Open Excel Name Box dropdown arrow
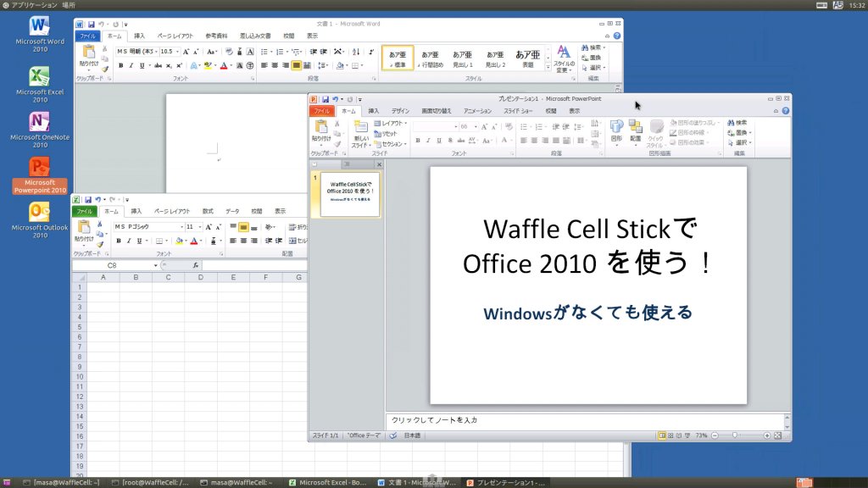Viewport: 868px width, 488px height. 156,265
